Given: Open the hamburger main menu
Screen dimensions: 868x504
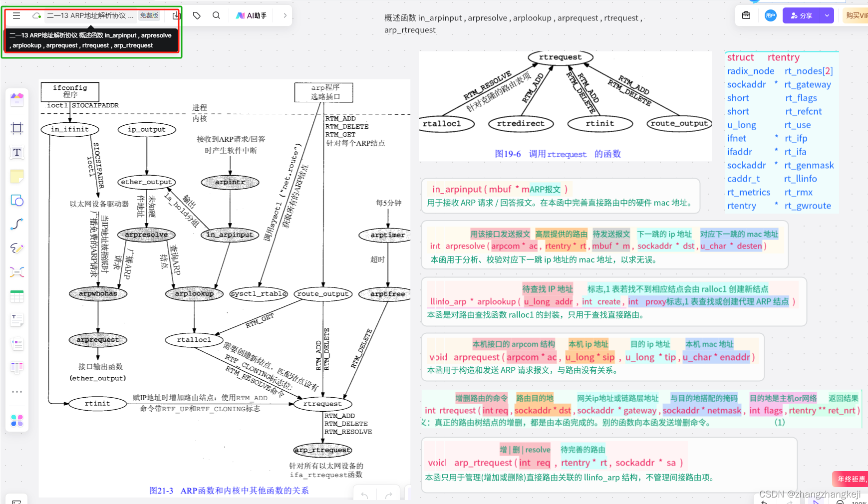Looking at the screenshot, I should coord(16,15).
